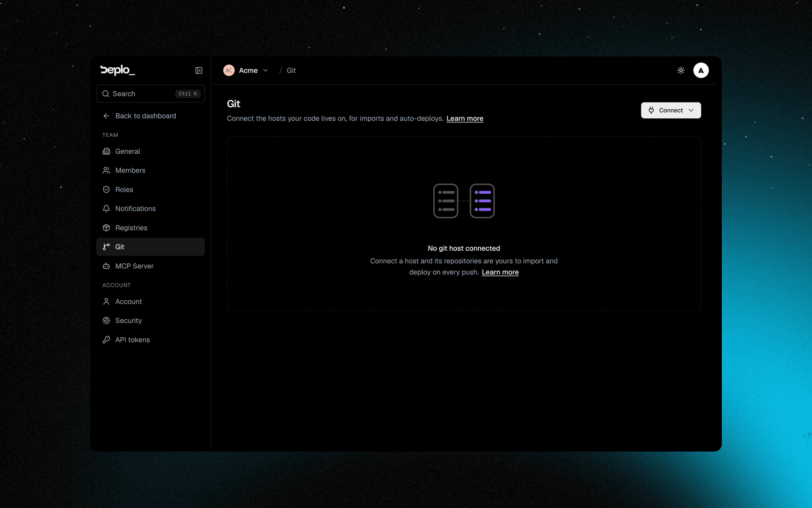Image resolution: width=812 pixels, height=508 pixels.
Task: Open the Deplo logo home link
Action: tap(117, 70)
